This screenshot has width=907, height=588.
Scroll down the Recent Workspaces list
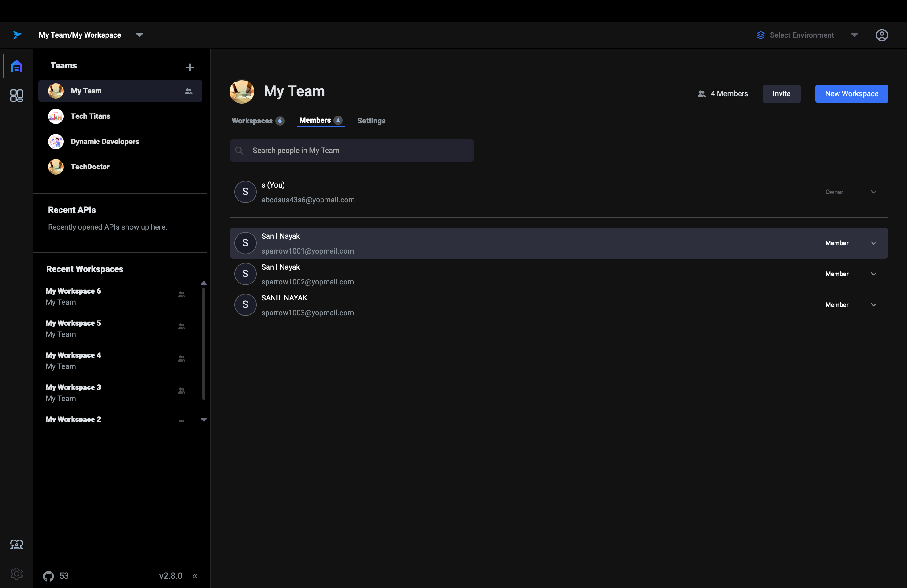point(204,419)
